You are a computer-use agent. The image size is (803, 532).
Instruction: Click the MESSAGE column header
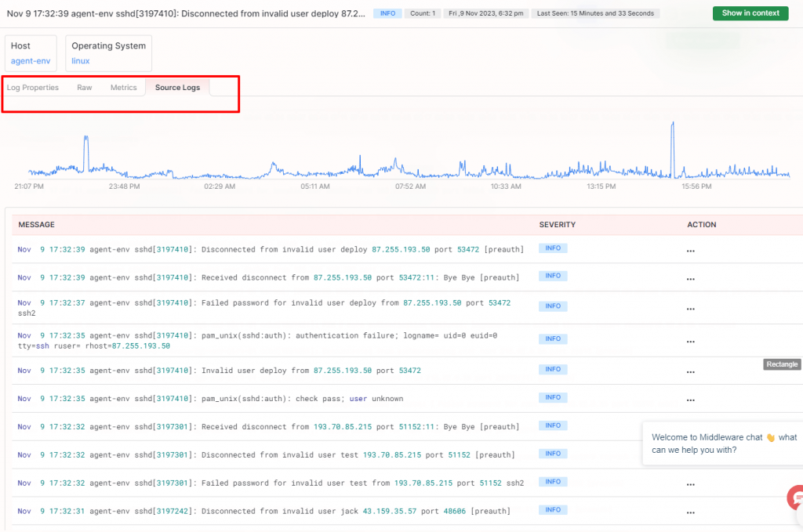coord(36,225)
